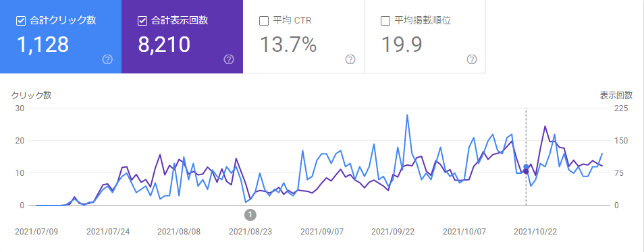Click the 10 clicks axis value
This screenshot has height=252, width=644.
20,173
